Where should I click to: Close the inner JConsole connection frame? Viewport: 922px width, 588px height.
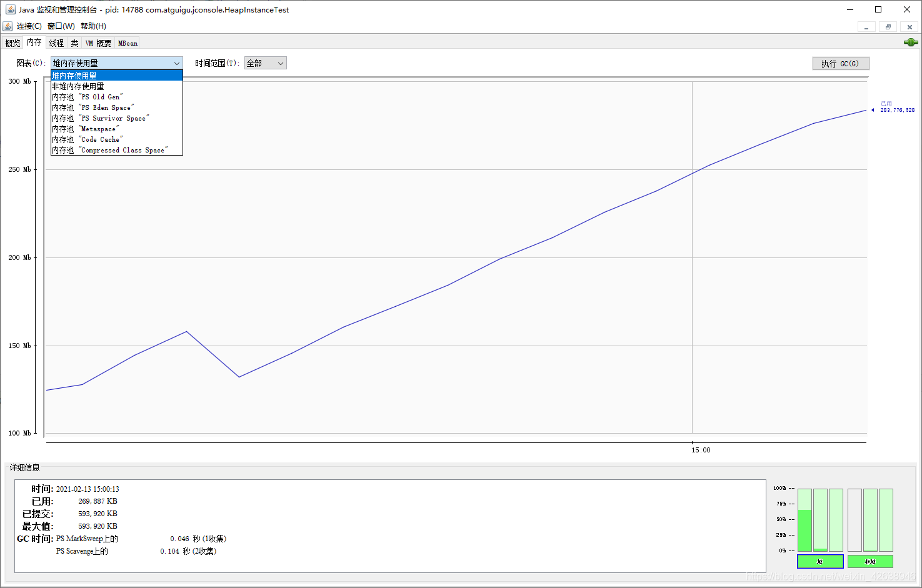click(910, 27)
